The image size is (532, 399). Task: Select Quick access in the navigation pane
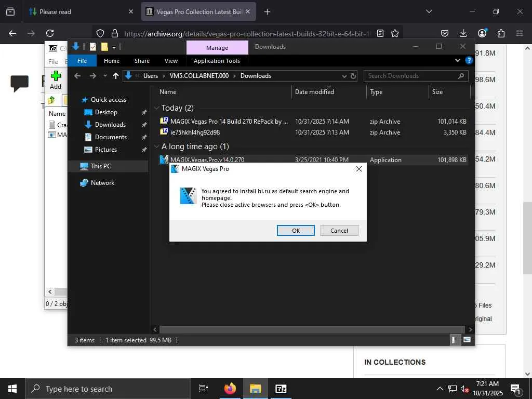[108, 100]
